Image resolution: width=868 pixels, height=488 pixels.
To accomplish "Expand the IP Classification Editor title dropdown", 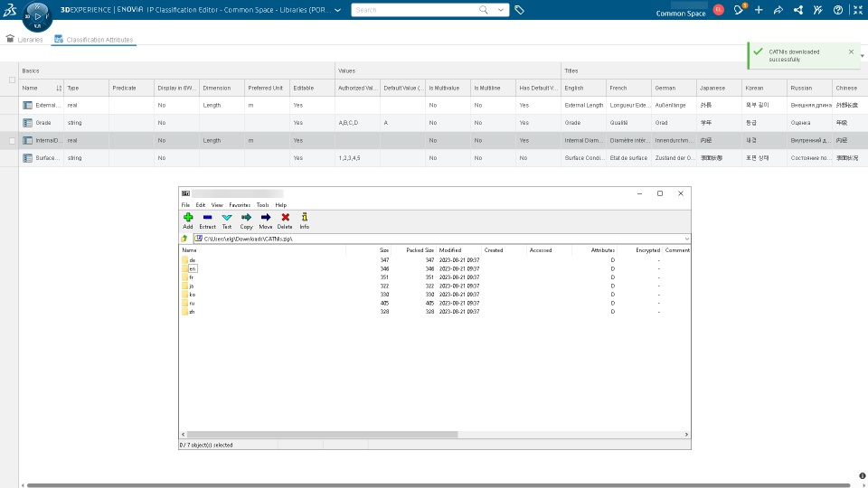I will click(337, 10).
